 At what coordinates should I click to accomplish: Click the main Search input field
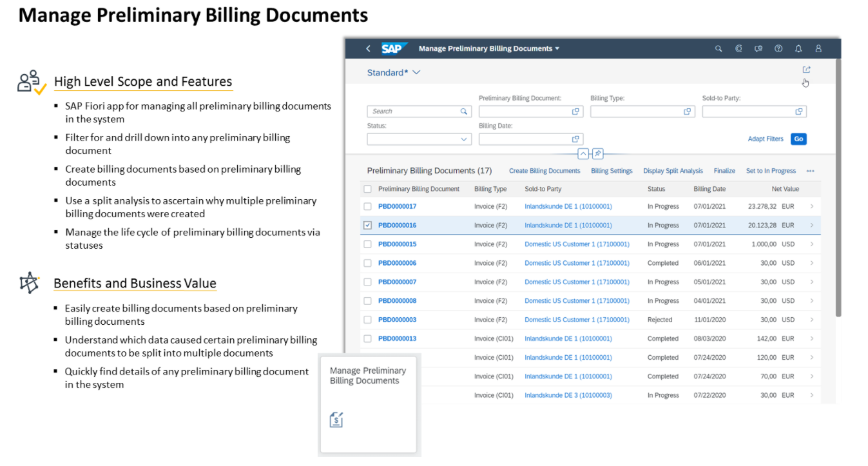[x=414, y=112]
